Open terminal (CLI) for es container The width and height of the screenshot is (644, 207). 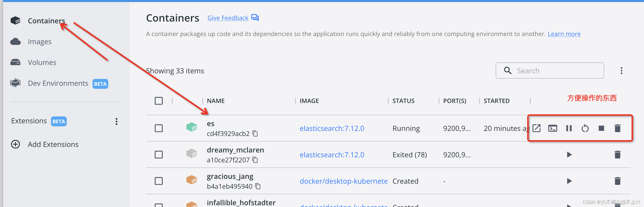pos(553,128)
